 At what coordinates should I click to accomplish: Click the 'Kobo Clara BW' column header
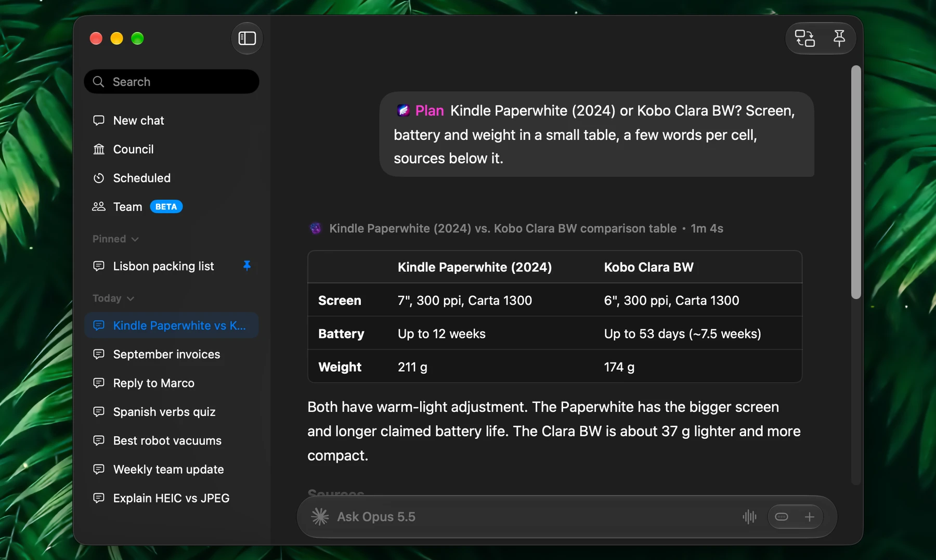pyautogui.click(x=648, y=267)
